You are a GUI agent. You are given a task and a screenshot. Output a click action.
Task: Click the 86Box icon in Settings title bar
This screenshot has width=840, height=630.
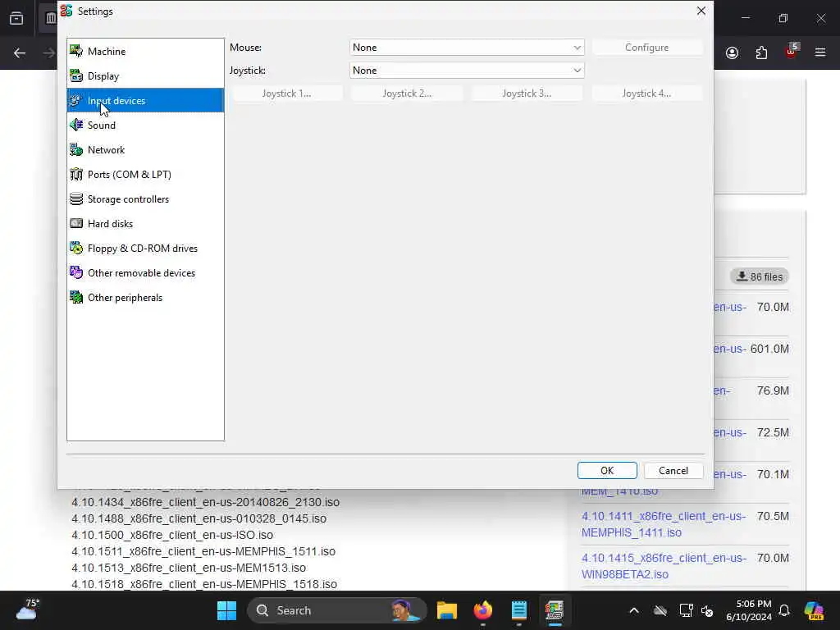point(66,11)
